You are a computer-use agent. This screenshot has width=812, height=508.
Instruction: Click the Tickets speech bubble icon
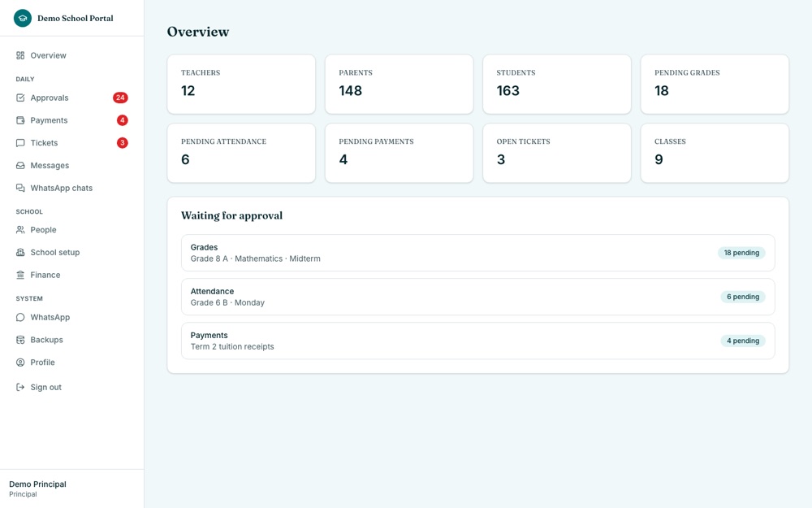click(20, 143)
